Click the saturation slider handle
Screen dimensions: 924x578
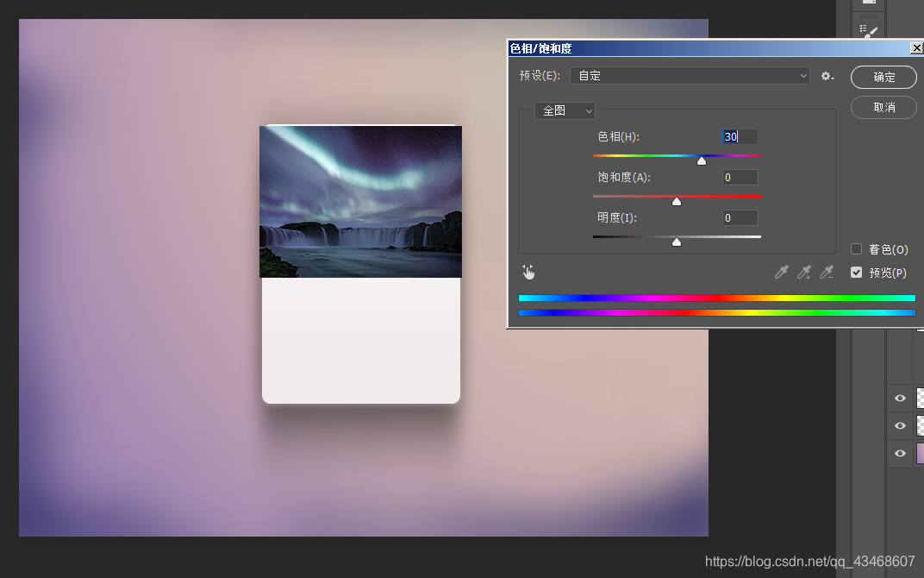pos(677,200)
